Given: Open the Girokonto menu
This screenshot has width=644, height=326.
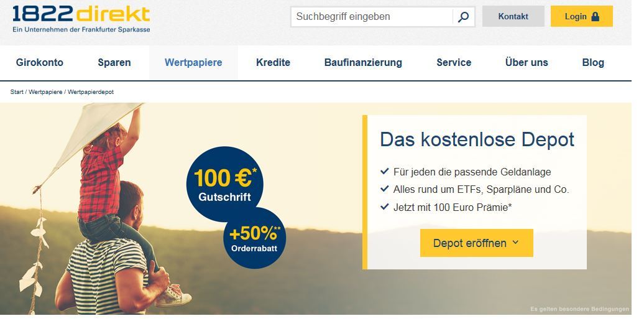Looking at the screenshot, I should 39,62.
